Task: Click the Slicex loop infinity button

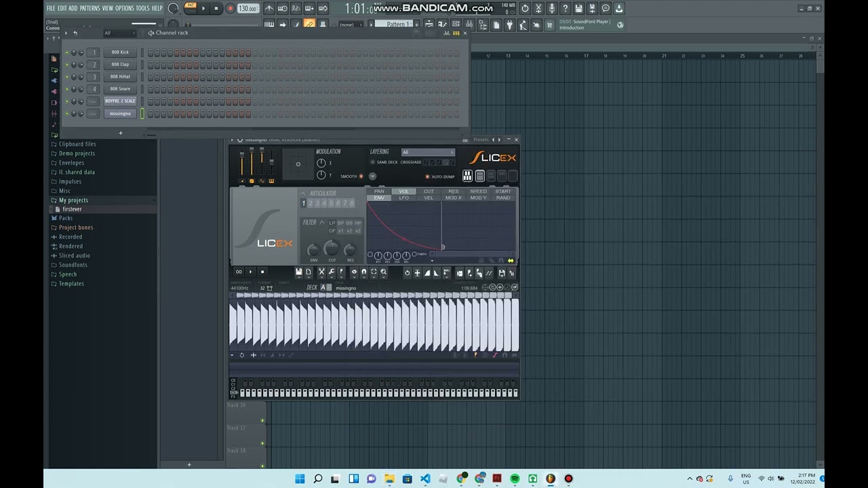Action: [x=239, y=272]
